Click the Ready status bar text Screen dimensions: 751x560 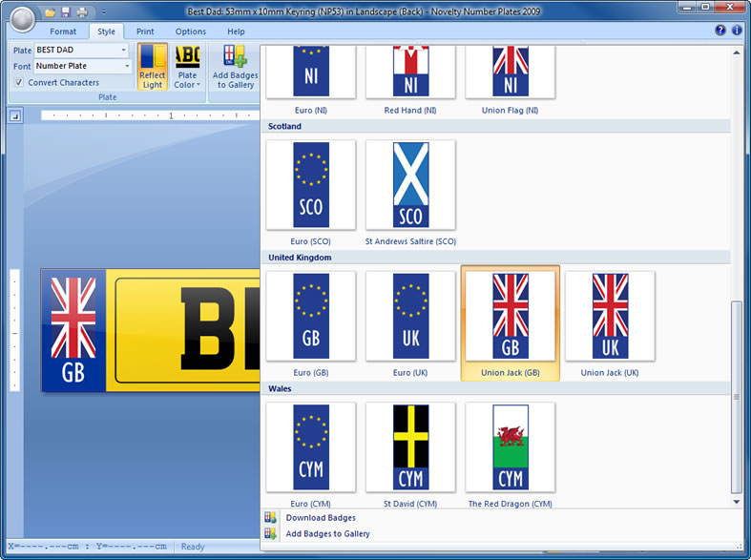(193, 547)
